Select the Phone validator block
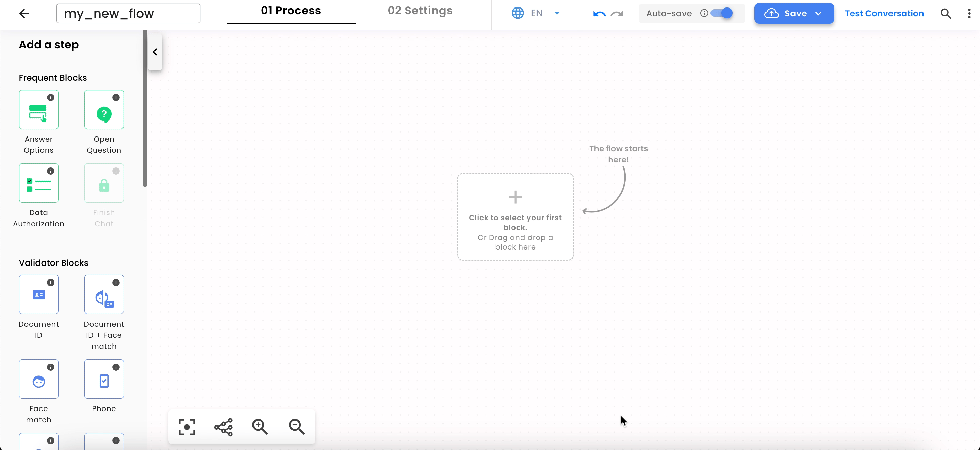Viewport: 980px width, 450px height. click(x=104, y=379)
